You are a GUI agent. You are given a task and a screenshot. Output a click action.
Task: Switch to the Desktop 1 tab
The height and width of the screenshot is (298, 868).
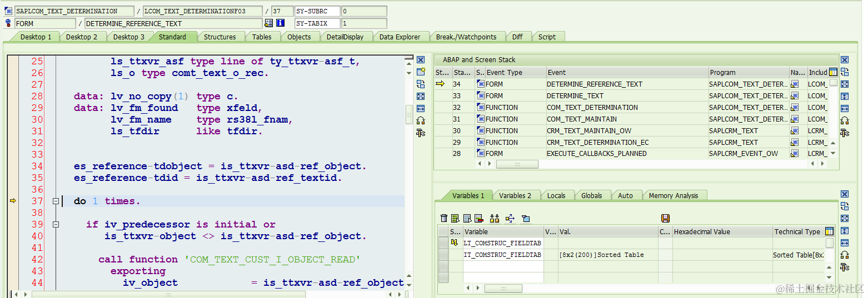pos(36,37)
